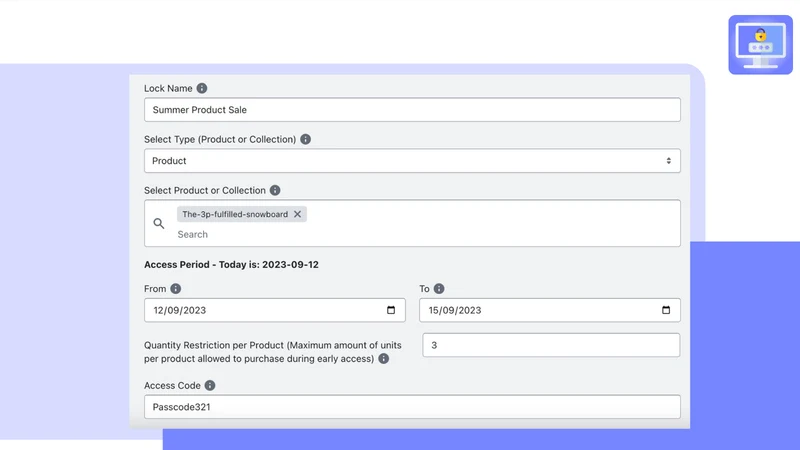The image size is (800, 450).
Task: Click the Access Code field Passcode321
Action: (x=412, y=407)
